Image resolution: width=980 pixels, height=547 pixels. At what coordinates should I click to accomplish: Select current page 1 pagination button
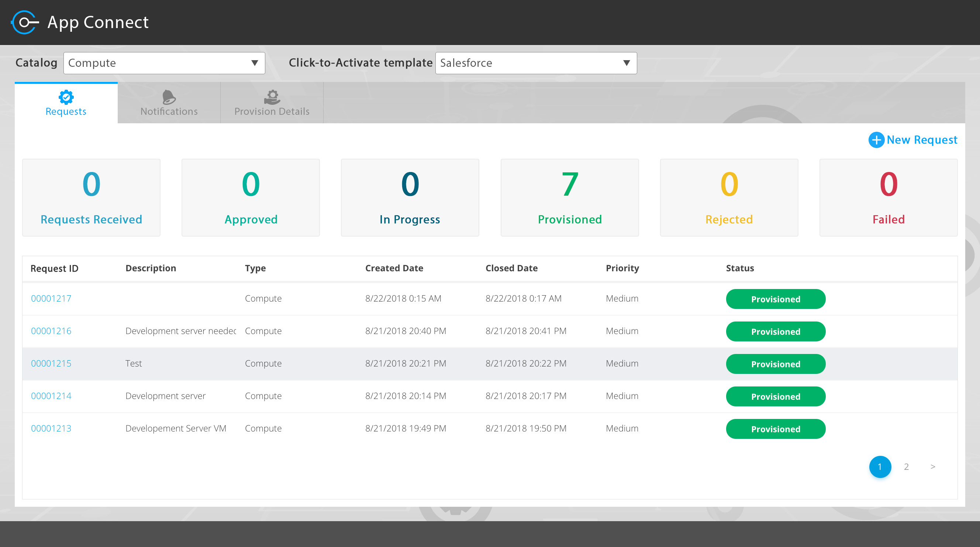tap(880, 467)
